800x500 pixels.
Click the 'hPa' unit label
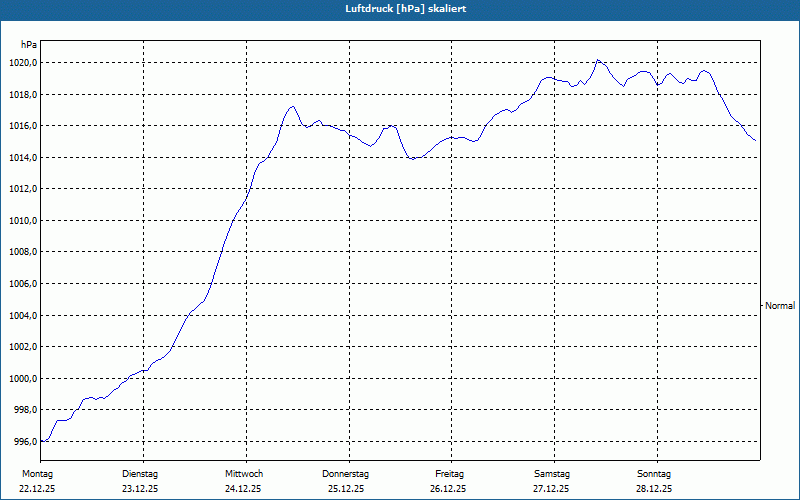[29, 45]
